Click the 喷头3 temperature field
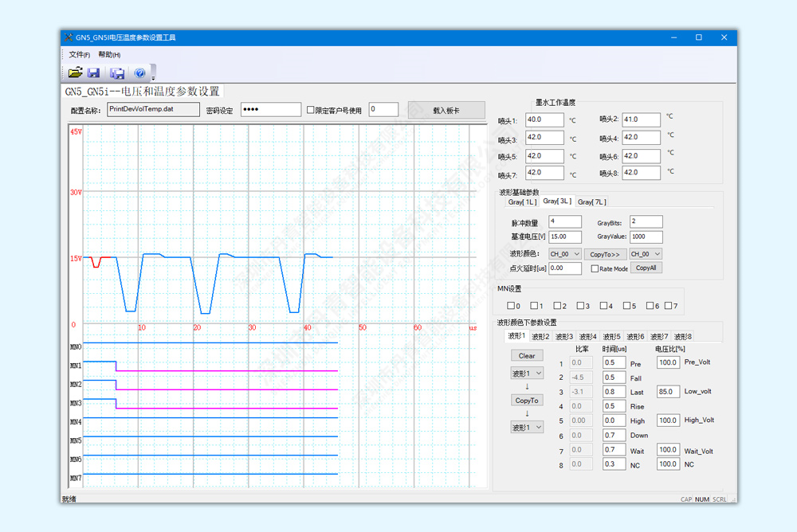The width and height of the screenshot is (797, 532). tap(544, 138)
